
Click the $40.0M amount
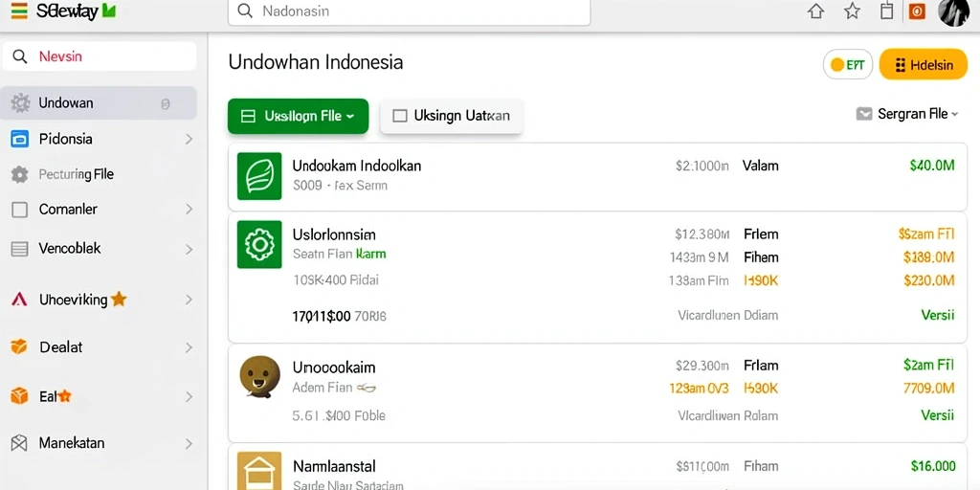pos(932,166)
